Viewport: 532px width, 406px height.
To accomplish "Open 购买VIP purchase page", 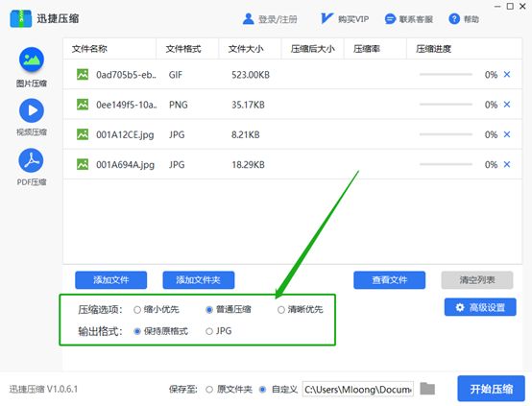I will point(353,19).
